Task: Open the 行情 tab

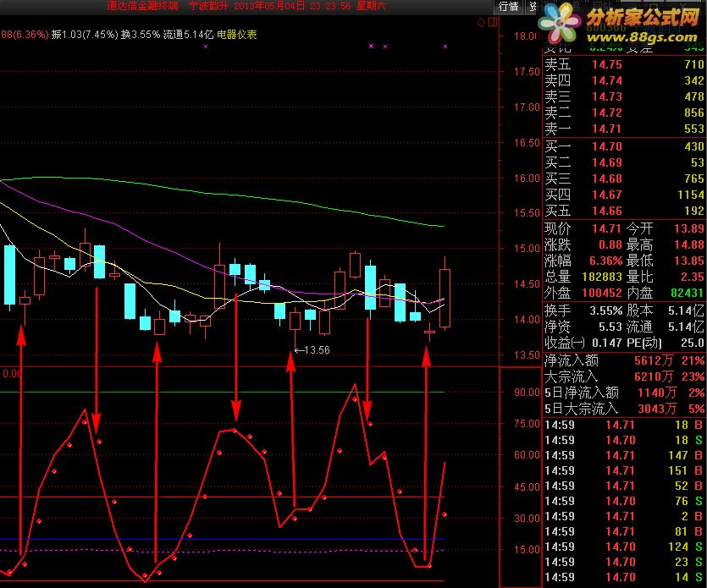Action: (x=509, y=6)
